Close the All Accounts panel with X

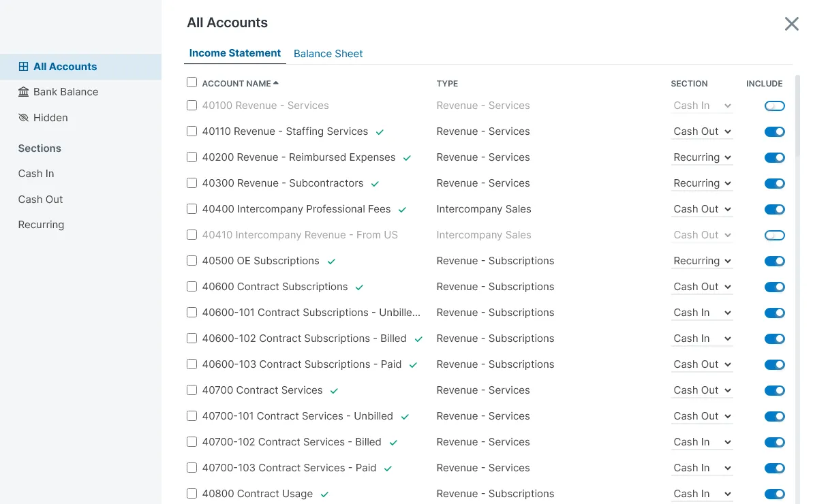(x=791, y=25)
